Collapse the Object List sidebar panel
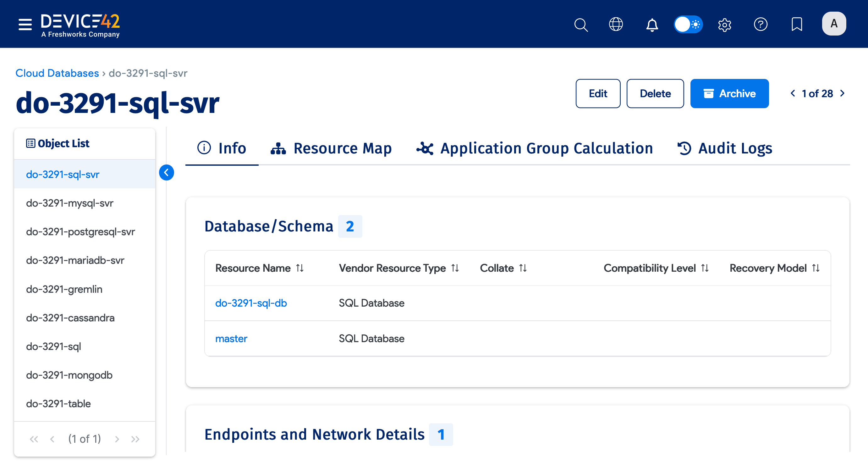The height and width of the screenshot is (461, 868). pyautogui.click(x=167, y=172)
